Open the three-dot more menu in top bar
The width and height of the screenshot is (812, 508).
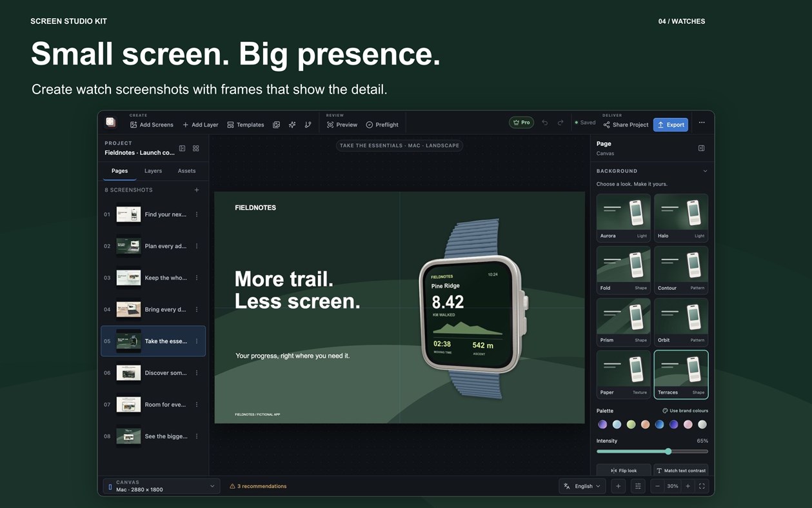pos(702,123)
